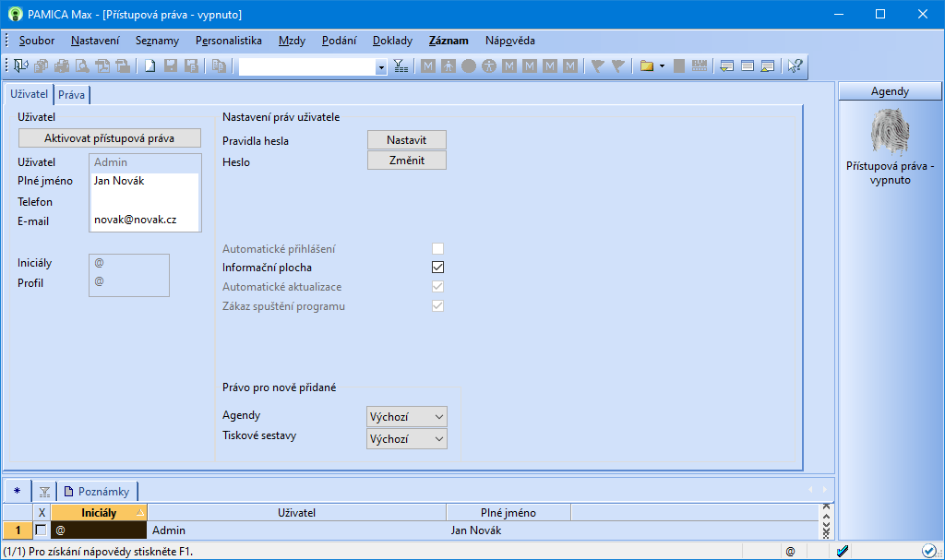Click the Nastavit button for password rules
The image size is (945, 560).
pyautogui.click(x=407, y=140)
